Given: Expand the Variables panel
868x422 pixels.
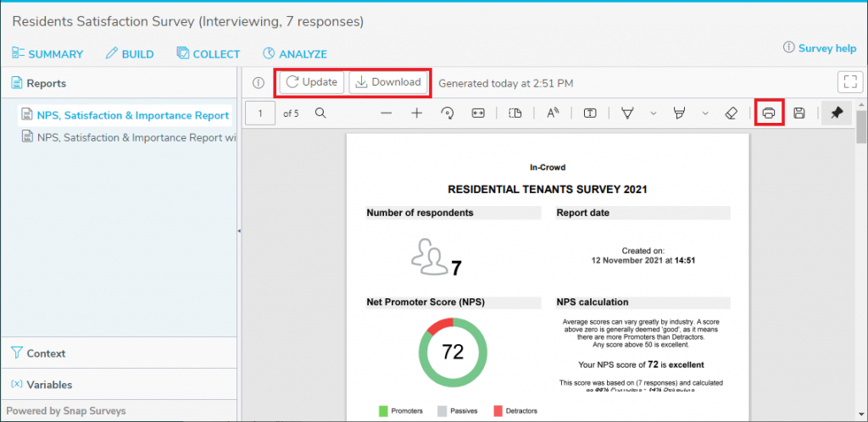Looking at the screenshot, I should coord(119,385).
